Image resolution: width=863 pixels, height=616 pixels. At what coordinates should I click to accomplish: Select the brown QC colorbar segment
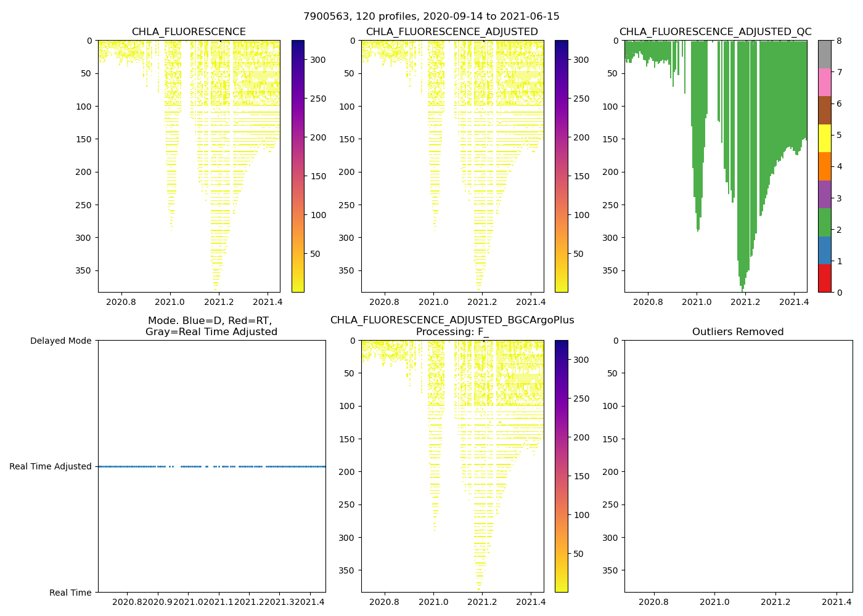(824, 110)
